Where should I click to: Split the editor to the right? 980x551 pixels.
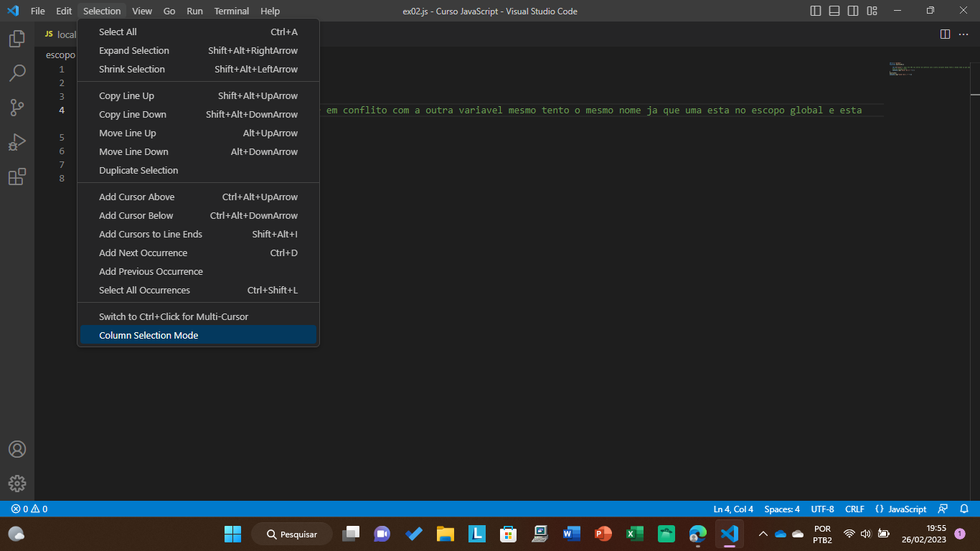coord(945,34)
